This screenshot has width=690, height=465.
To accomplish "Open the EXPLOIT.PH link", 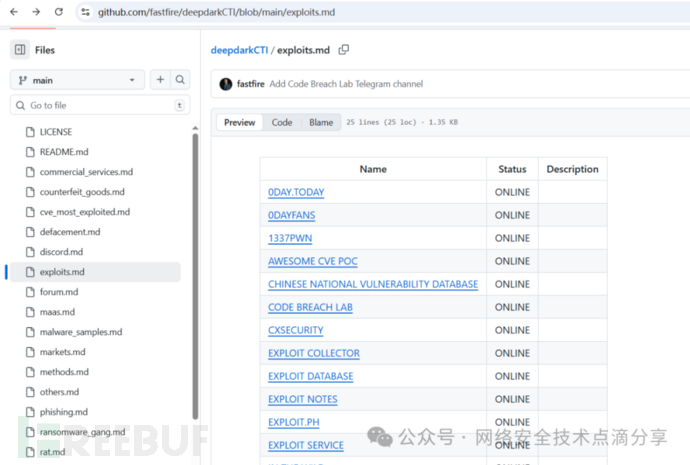I will pos(294,422).
